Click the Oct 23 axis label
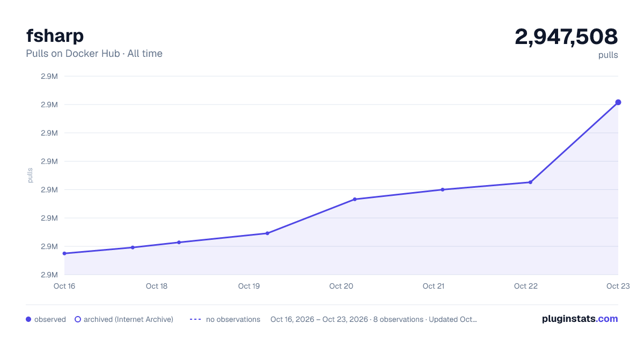644x338 pixels. [x=617, y=286]
